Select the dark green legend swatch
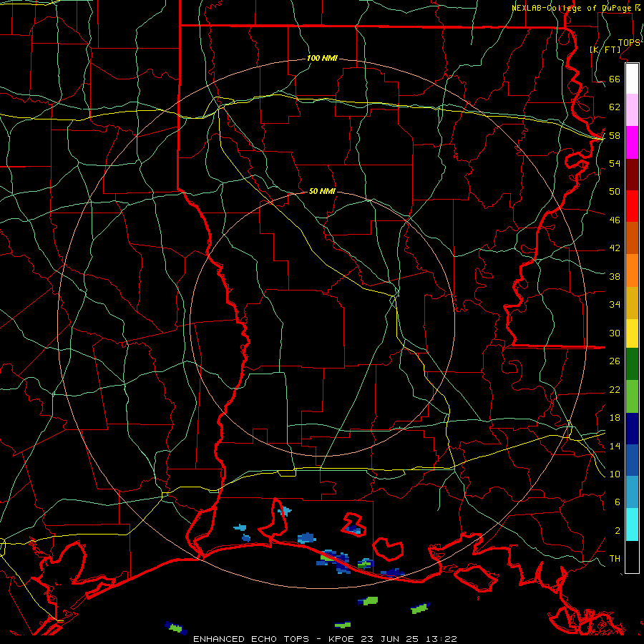 pyautogui.click(x=632, y=364)
